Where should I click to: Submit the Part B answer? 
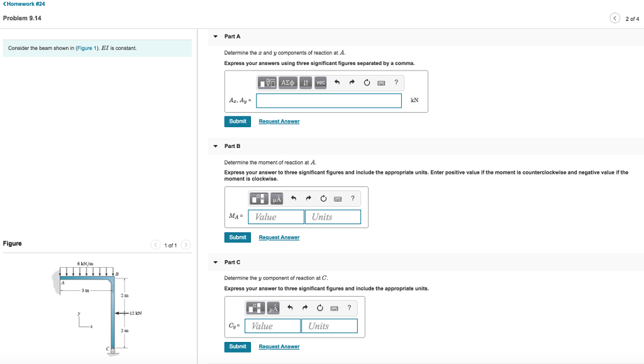click(x=237, y=237)
